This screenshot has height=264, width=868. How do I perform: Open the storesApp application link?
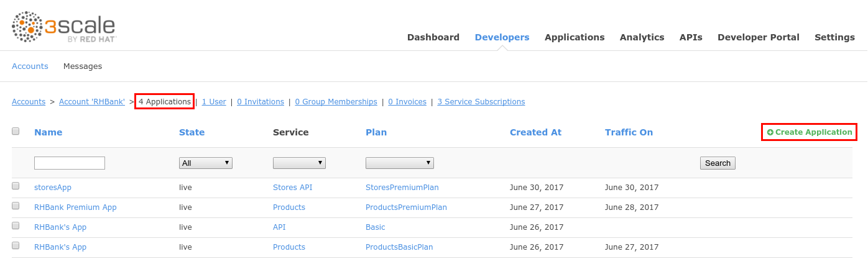tap(53, 187)
